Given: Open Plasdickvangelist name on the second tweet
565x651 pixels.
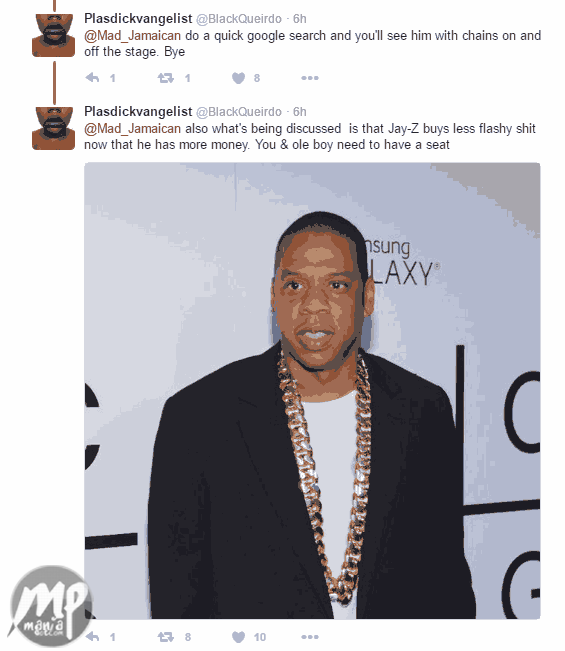Looking at the screenshot, I should pos(138,112).
